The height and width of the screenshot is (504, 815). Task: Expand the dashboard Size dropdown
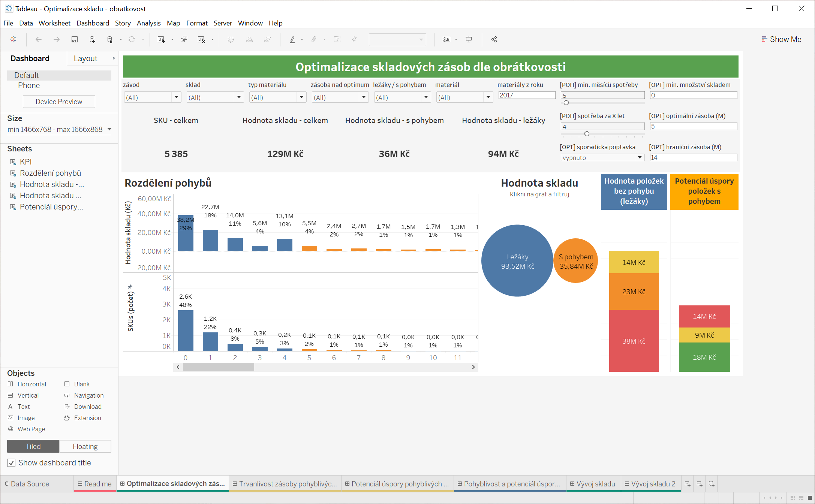tap(109, 129)
